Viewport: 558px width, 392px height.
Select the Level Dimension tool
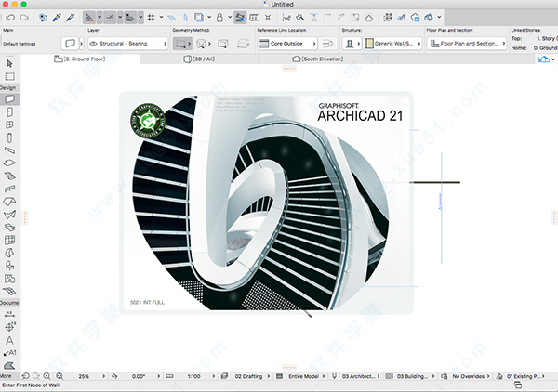pos(9,327)
